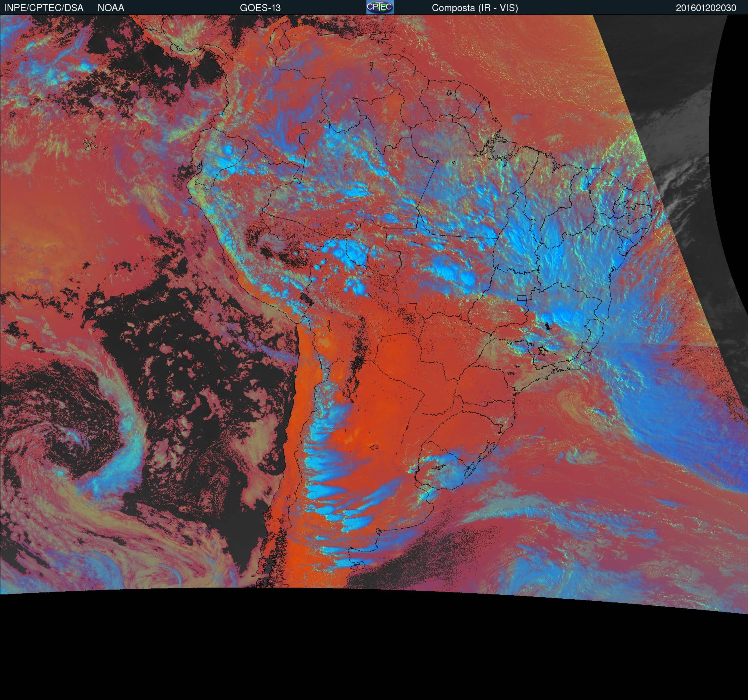This screenshot has height=700, width=748.
Task: Select the GOES-13 satellite label
Action: 260,8
